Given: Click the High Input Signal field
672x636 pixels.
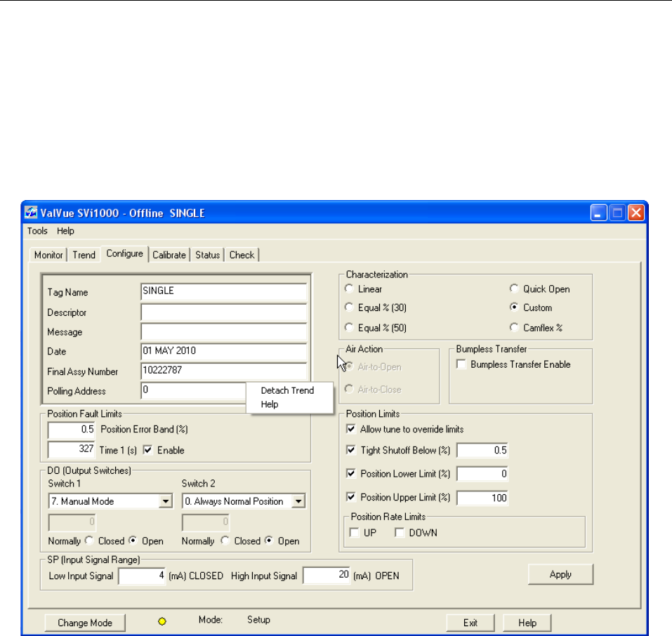Looking at the screenshot, I should coord(327,575).
